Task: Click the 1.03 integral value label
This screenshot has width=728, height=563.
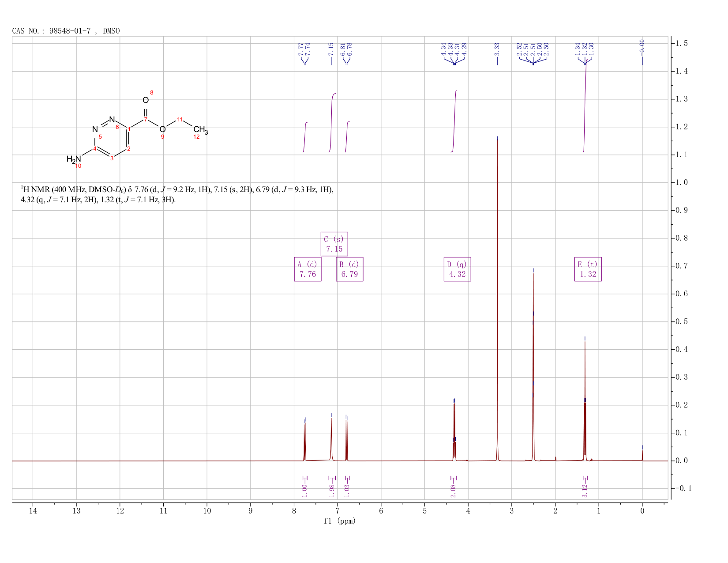Action: coord(347,490)
